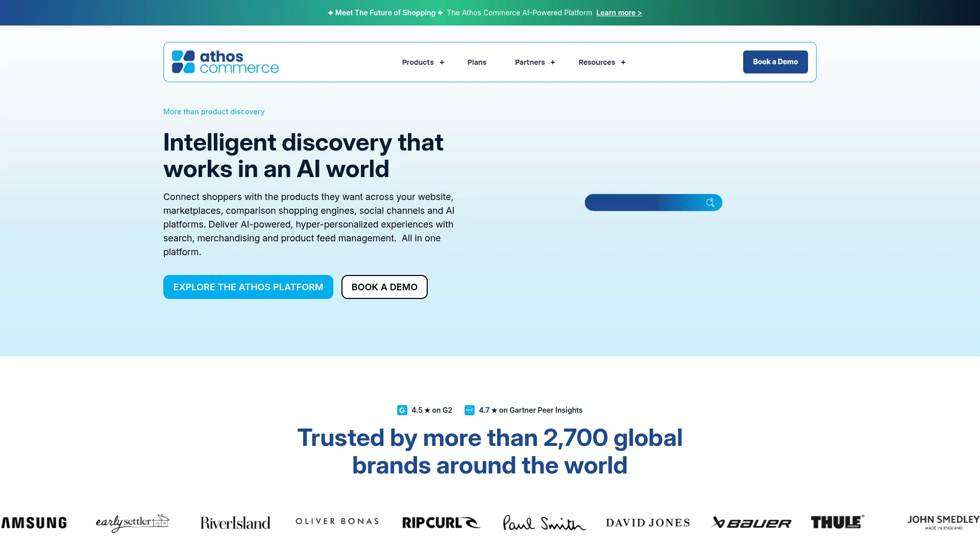Click the Rip Curl brand logo
The width and height of the screenshot is (980, 551).
(x=441, y=522)
